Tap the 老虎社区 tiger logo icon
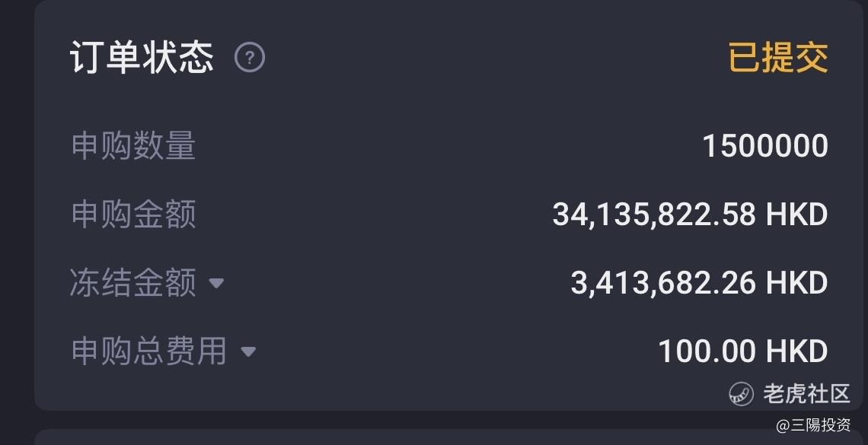This screenshot has width=868, height=445. click(742, 394)
